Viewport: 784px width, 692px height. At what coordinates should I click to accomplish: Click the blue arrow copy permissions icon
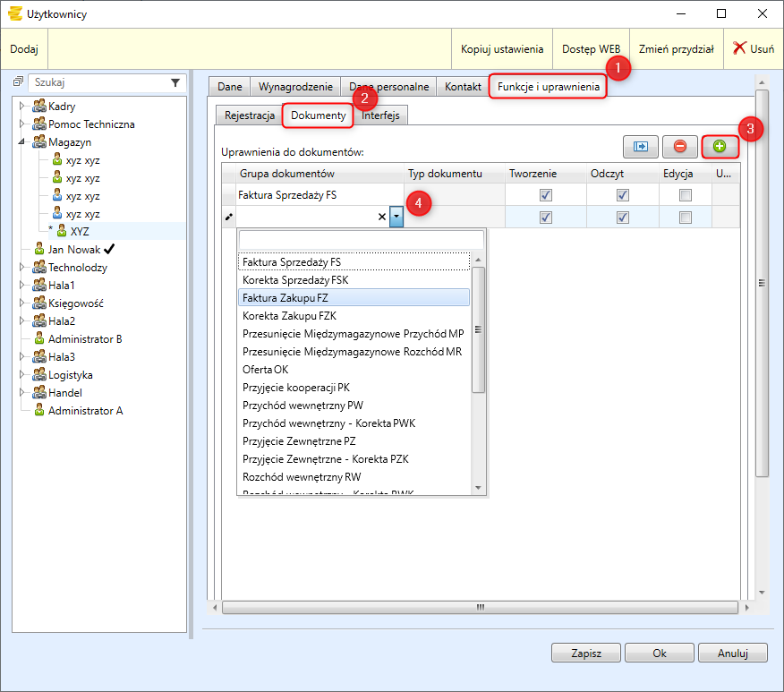[641, 146]
